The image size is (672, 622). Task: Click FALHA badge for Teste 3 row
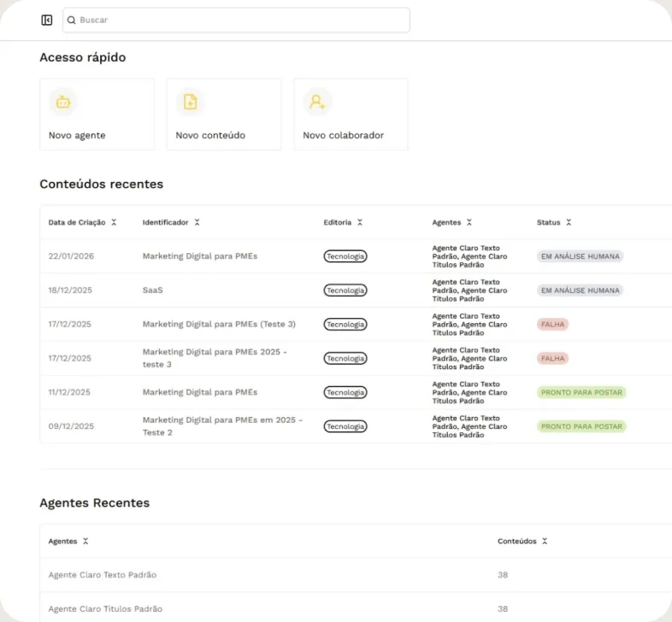tap(553, 325)
